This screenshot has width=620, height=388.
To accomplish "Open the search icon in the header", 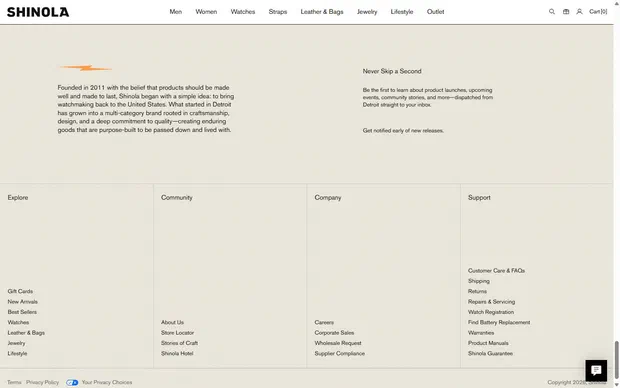I will click(x=552, y=12).
